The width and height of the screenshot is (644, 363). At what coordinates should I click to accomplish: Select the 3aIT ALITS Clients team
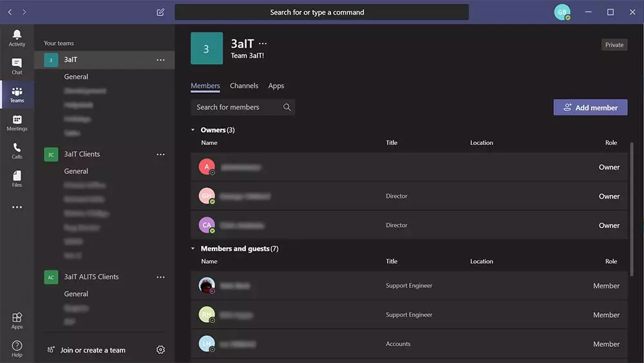[x=91, y=277]
